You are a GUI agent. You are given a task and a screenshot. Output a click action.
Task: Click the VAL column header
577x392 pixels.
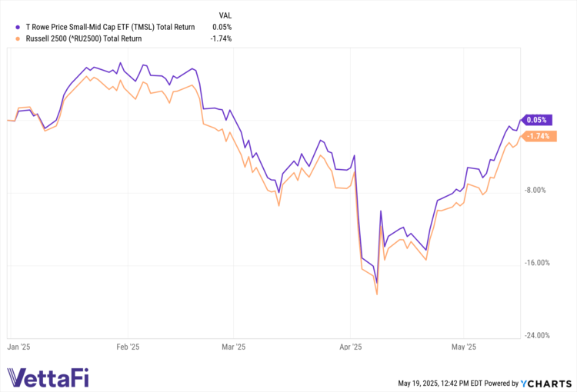[225, 15]
